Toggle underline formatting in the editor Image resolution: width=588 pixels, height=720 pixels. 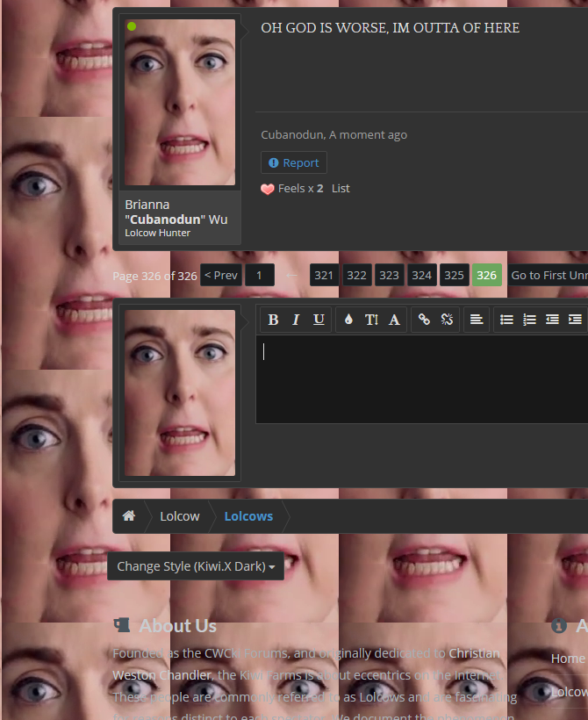click(319, 320)
